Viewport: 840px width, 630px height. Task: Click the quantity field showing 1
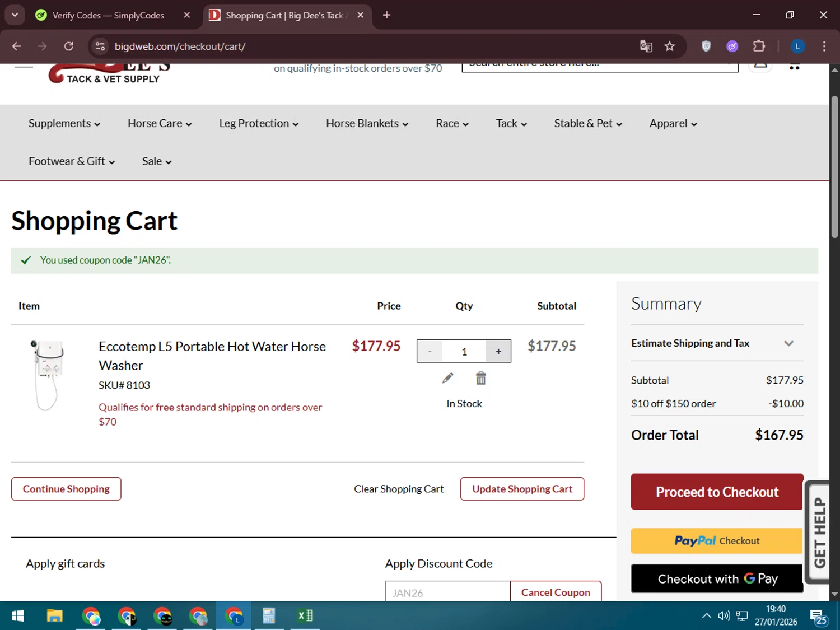click(x=464, y=351)
